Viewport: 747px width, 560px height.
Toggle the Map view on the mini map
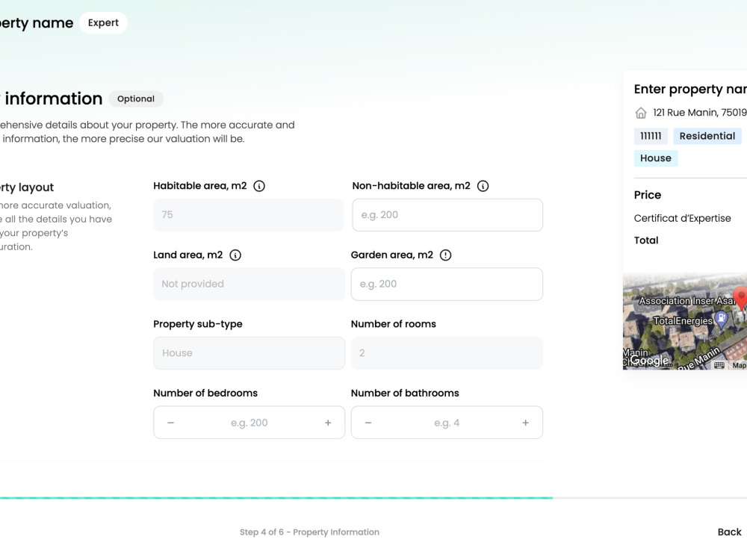[x=740, y=364]
